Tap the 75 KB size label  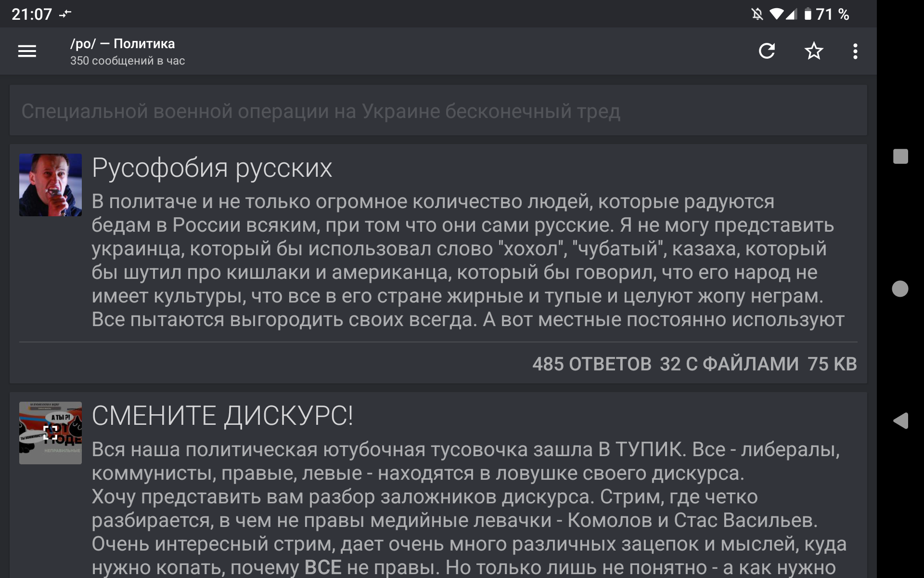[x=832, y=364]
